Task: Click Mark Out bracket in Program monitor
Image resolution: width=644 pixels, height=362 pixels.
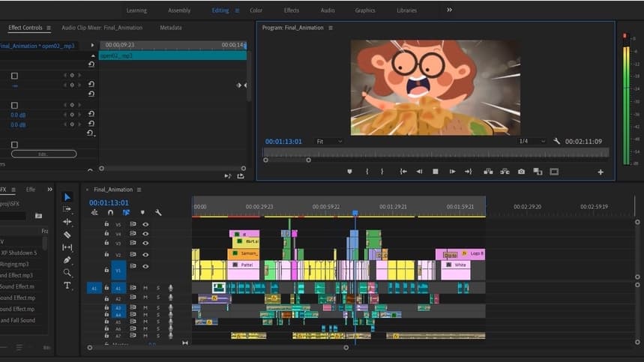Action: tap(382, 172)
